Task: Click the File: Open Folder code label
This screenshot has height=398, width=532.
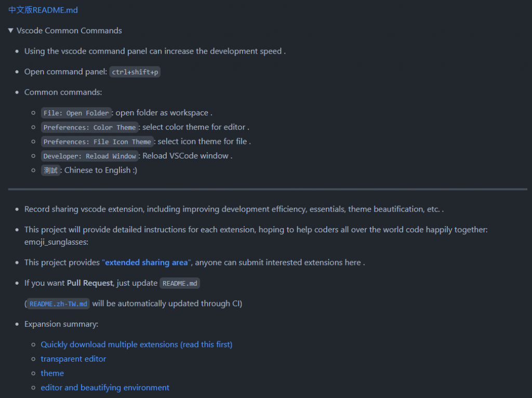Action: coord(76,113)
